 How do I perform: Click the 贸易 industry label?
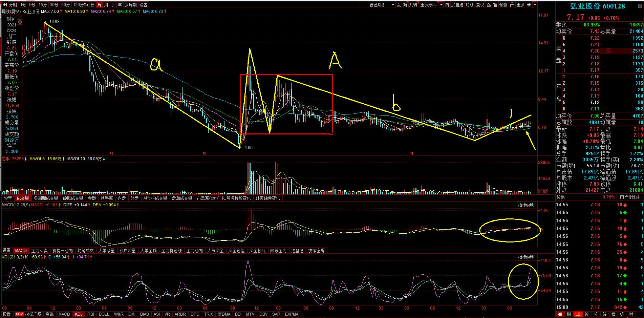point(561,197)
